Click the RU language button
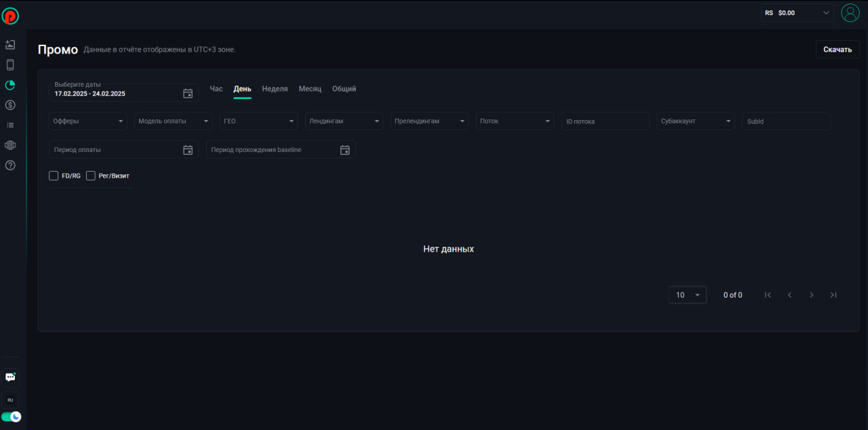 (x=10, y=400)
